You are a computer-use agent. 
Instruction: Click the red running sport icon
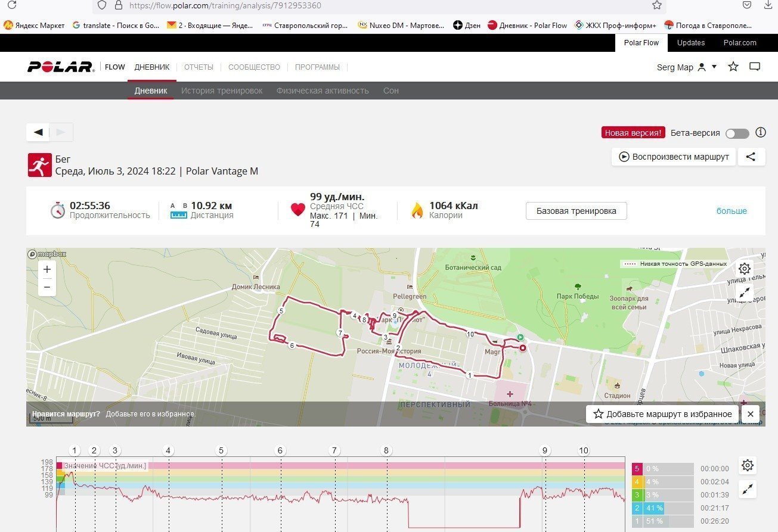pyautogui.click(x=39, y=165)
